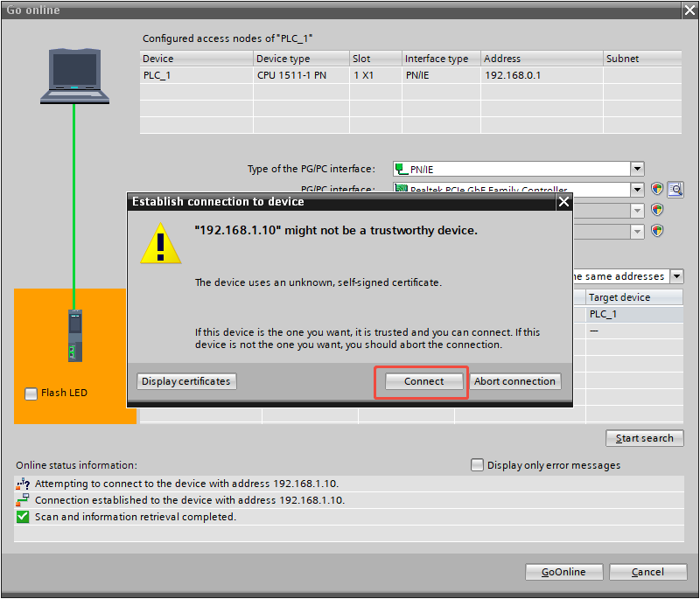
Task: Expand the Realtek PCIe GbE controller dropdown
Action: 637,189
